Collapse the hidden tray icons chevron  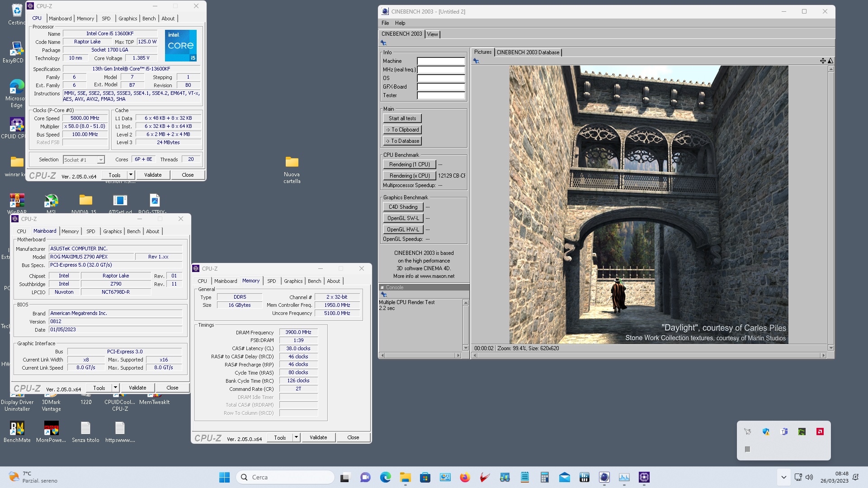(x=783, y=477)
